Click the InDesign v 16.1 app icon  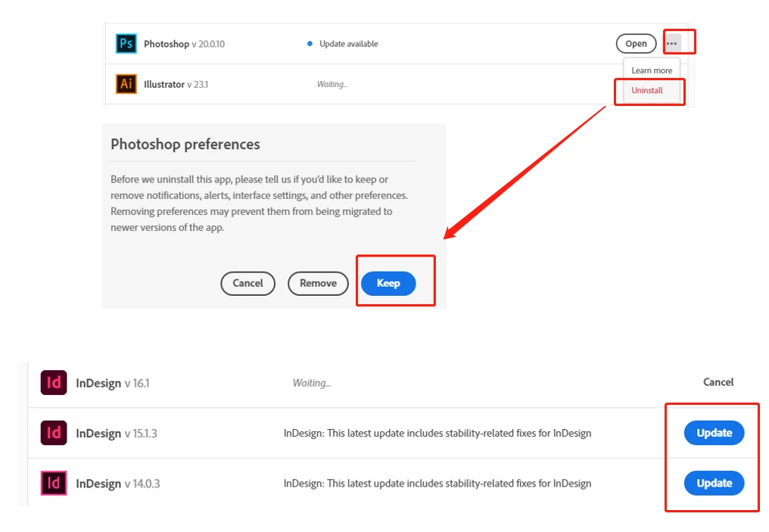point(54,382)
